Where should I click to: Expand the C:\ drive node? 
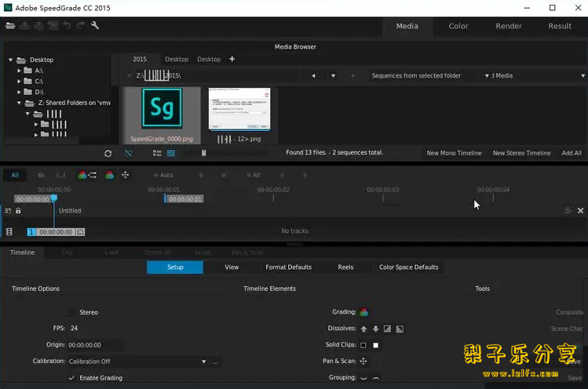pos(19,81)
